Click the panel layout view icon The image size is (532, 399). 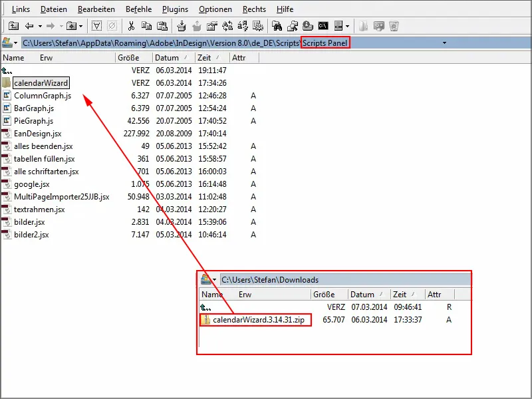(338, 26)
